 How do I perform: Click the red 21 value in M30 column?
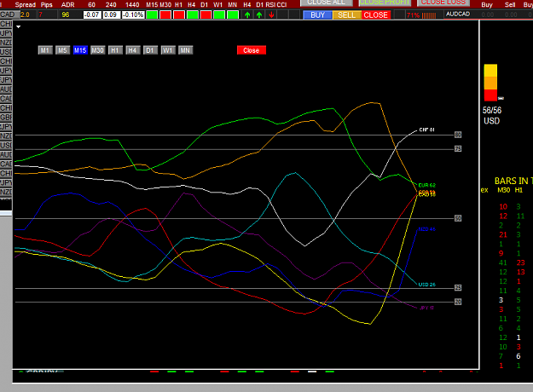[503, 234]
